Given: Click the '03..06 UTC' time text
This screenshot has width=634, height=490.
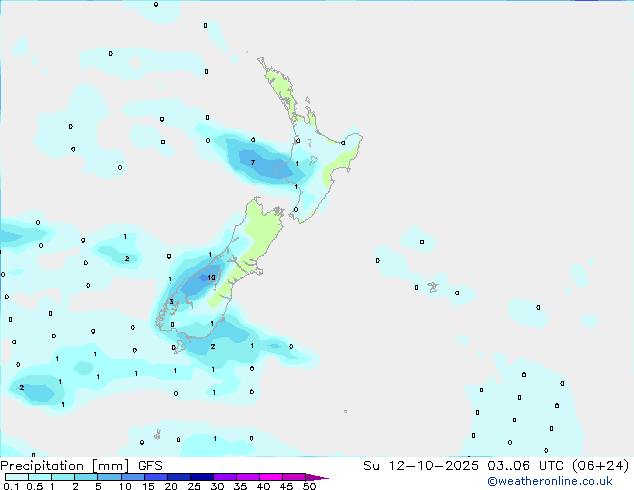Looking at the screenshot, I should coord(526,466).
